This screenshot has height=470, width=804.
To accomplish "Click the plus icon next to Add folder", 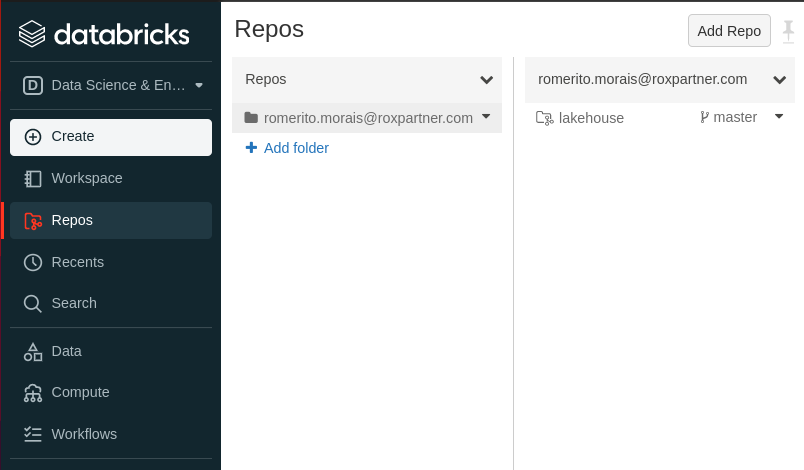I will tap(251, 148).
